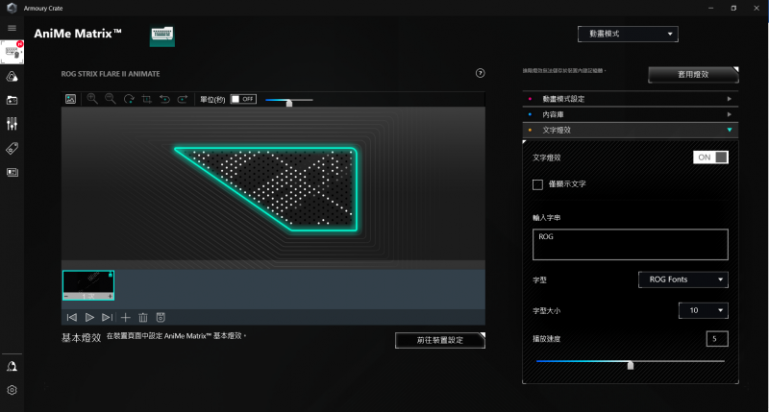
Task: Open the ROG Fonts font dropdown
Action: pos(682,280)
